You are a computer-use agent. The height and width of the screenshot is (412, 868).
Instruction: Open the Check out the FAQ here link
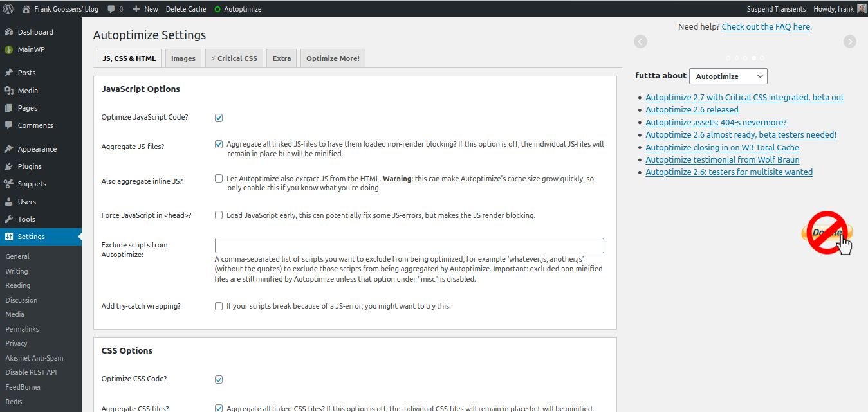[x=766, y=26]
